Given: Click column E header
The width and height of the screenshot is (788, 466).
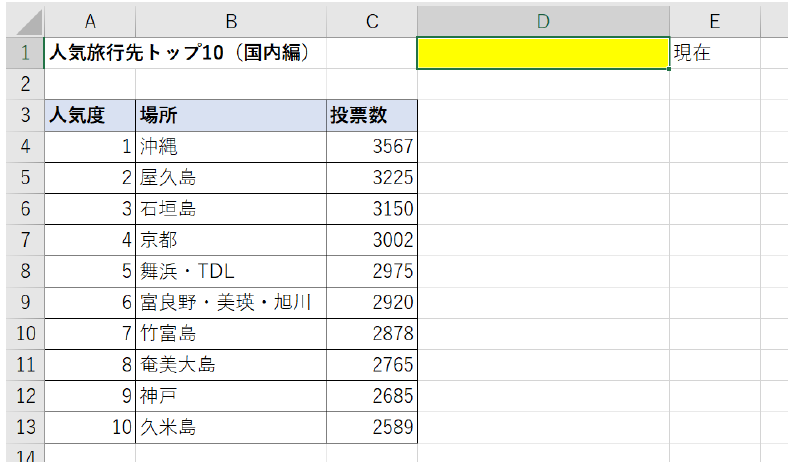Looking at the screenshot, I should [714, 21].
